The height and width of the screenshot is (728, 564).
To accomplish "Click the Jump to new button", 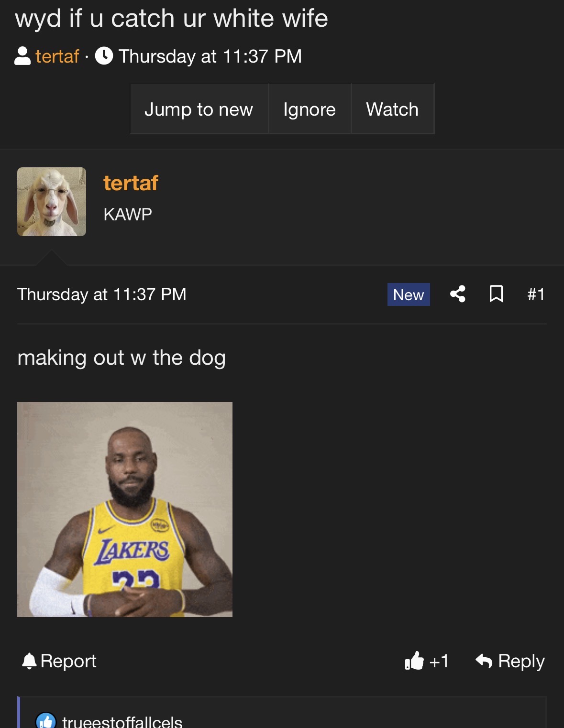I will point(199,109).
